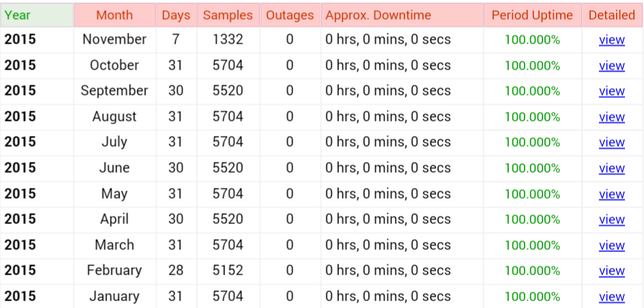
Task: Click the Detailed column header
Action: (612, 15)
